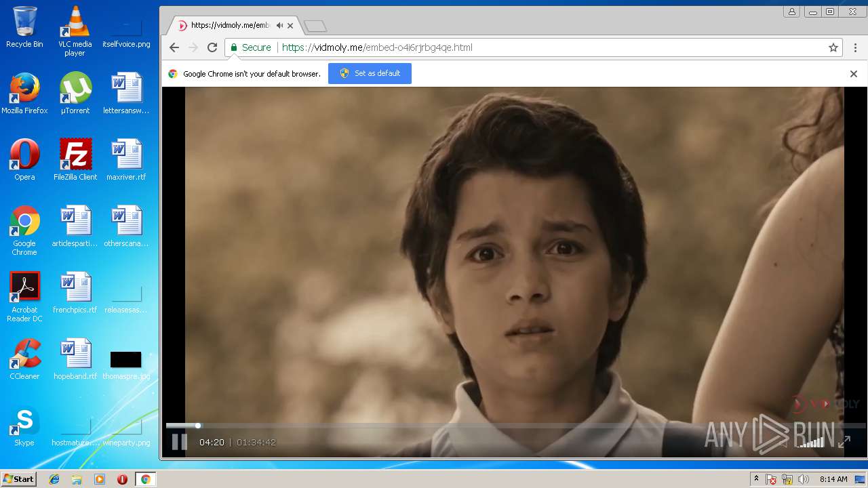Open the Chrome three-dot menu
The height and width of the screenshot is (488, 868).
855,47
